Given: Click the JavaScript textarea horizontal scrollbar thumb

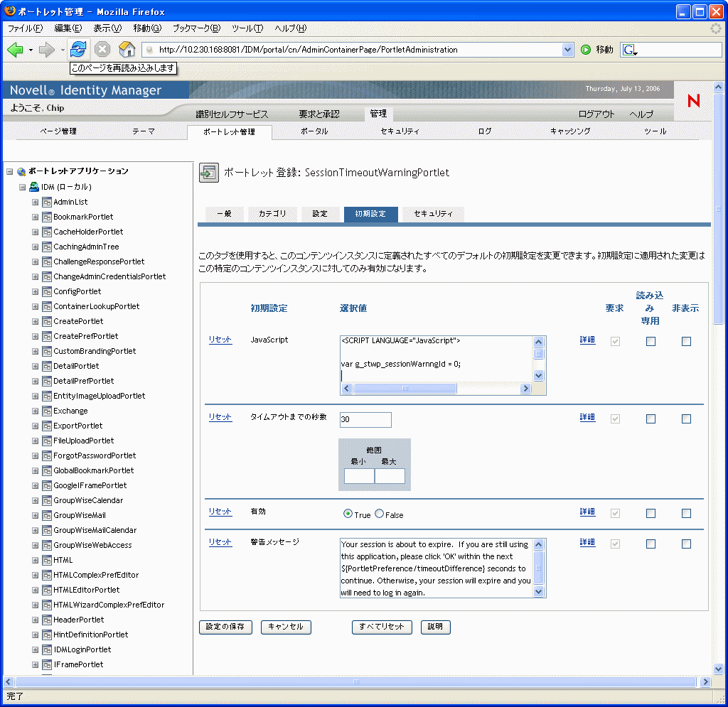Looking at the screenshot, I should [x=405, y=388].
